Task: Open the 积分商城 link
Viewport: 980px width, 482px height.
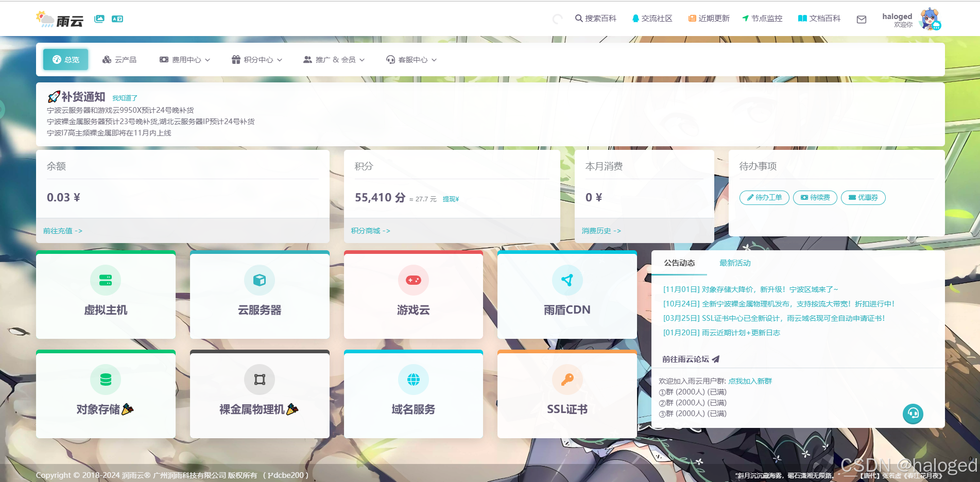Action: 371,231
